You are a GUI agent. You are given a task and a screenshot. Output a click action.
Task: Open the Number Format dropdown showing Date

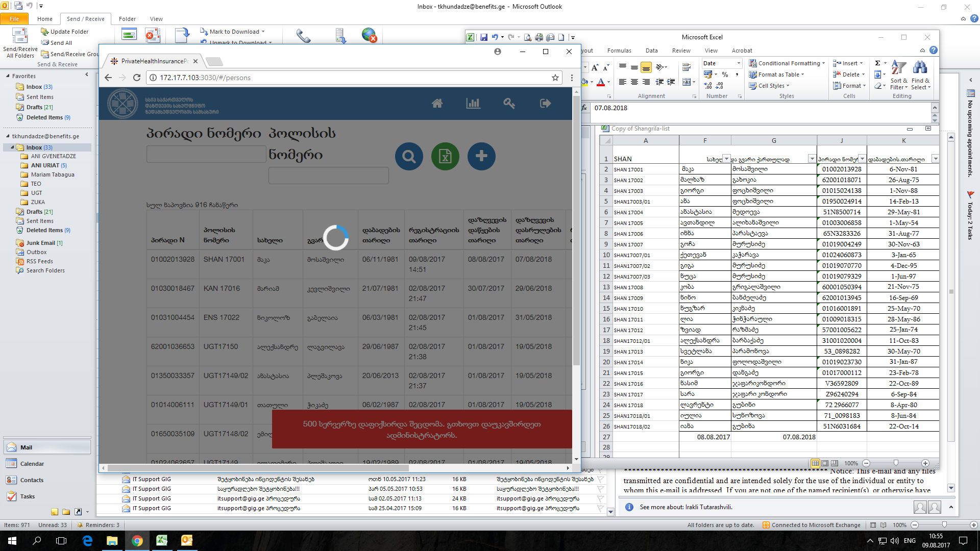tap(738, 63)
